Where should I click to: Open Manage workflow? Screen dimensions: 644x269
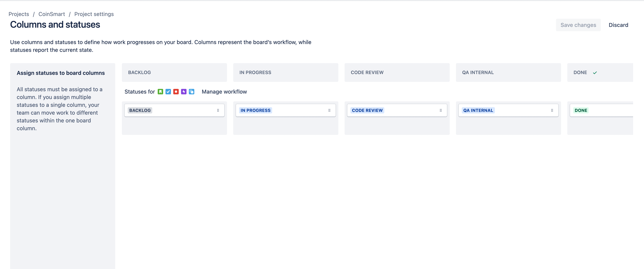click(x=224, y=92)
